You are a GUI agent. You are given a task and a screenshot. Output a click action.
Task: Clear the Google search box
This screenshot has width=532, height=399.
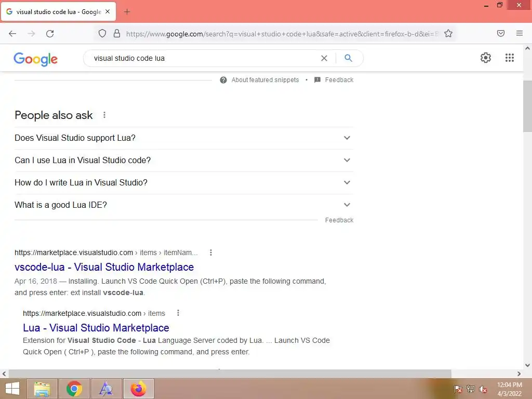click(x=324, y=58)
